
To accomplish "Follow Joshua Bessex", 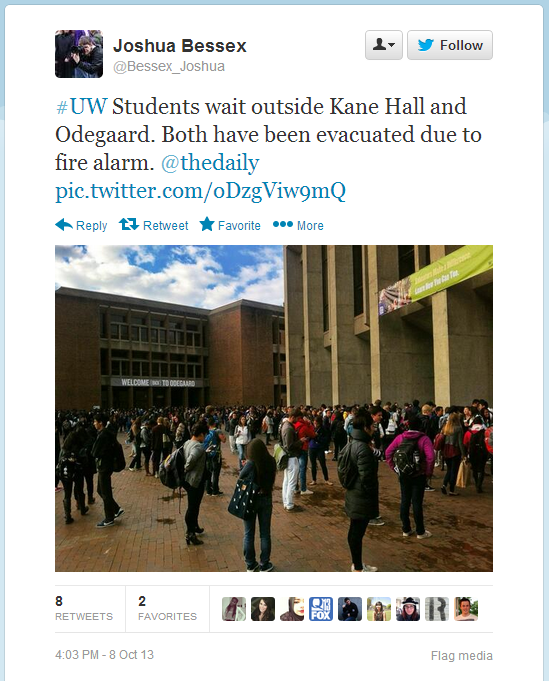I will click(450, 45).
